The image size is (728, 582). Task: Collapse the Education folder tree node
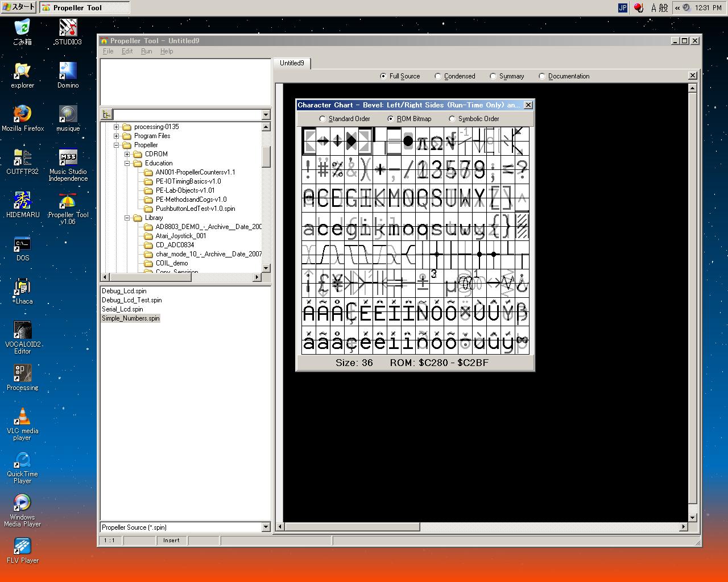(127, 163)
